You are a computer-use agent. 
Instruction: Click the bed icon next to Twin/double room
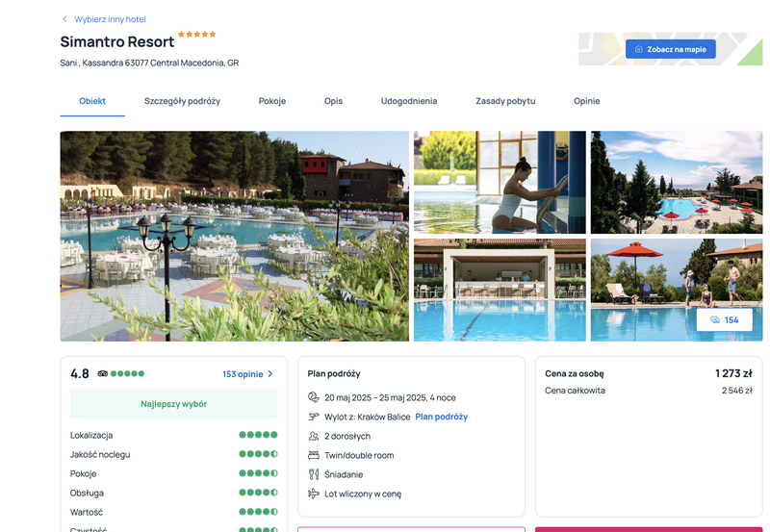[314, 455]
